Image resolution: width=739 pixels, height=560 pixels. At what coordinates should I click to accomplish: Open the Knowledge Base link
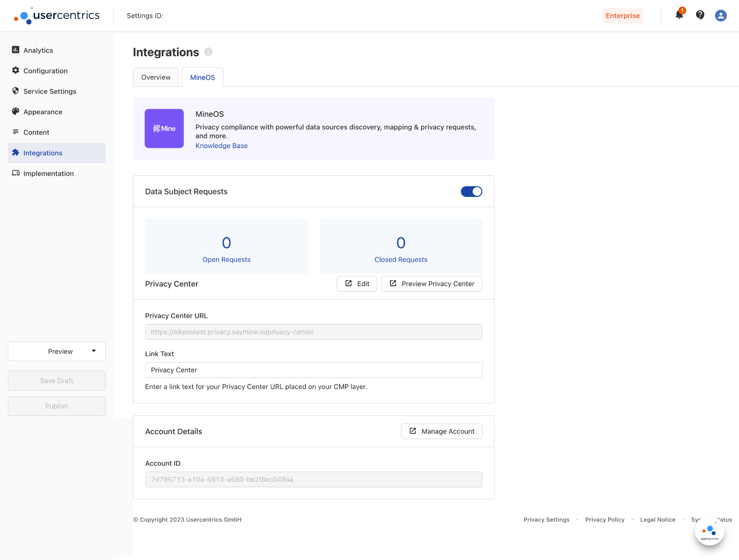[221, 146]
